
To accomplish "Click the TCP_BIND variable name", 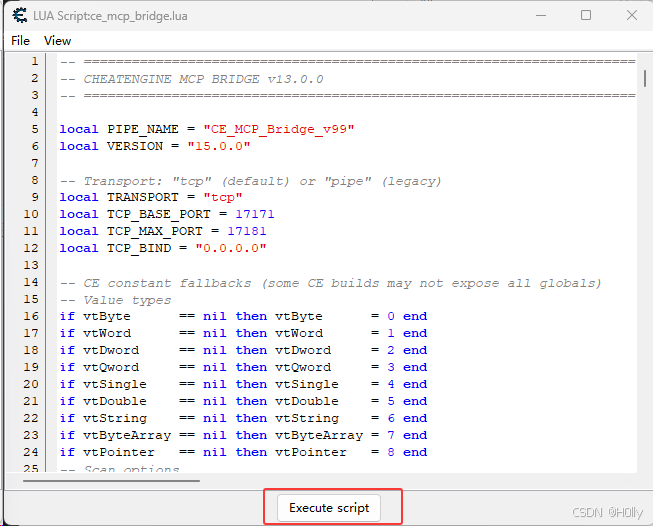I will point(139,248).
